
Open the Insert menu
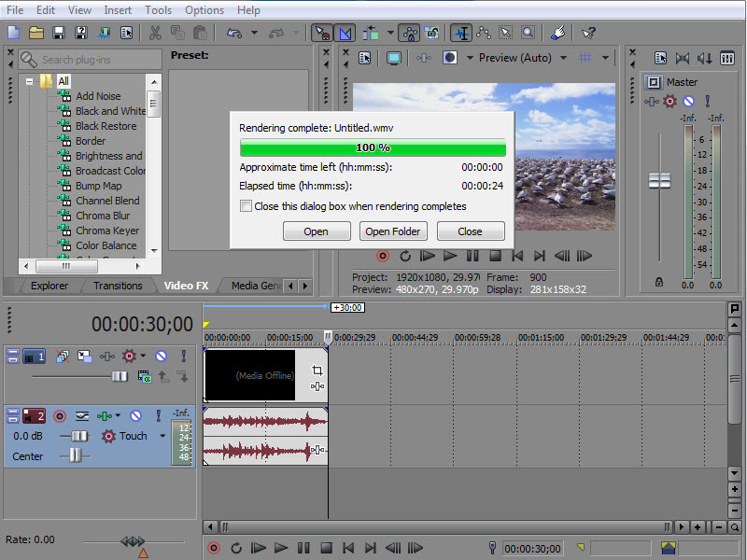pyautogui.click(x=118, y=10)
